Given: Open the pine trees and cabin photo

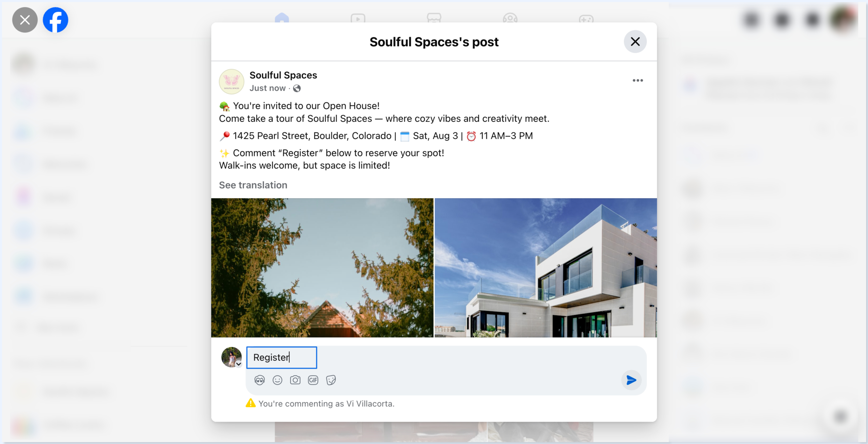Looking at the screenshot, I should tap(322, 268).
